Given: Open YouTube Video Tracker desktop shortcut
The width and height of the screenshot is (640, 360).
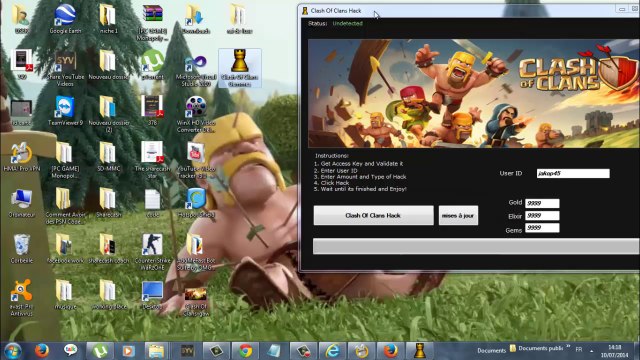Looking at the screenshot, I should (x=196, y=160).
